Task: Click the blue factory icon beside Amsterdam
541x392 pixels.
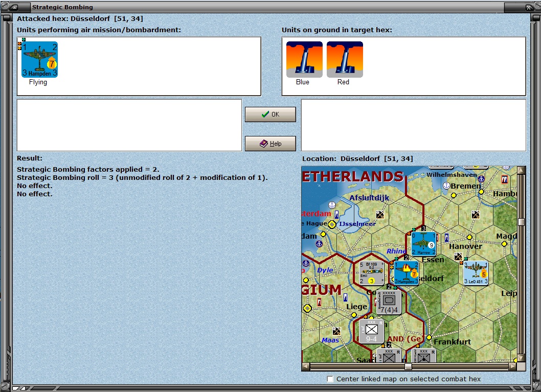Action: (x=337, y=215)
